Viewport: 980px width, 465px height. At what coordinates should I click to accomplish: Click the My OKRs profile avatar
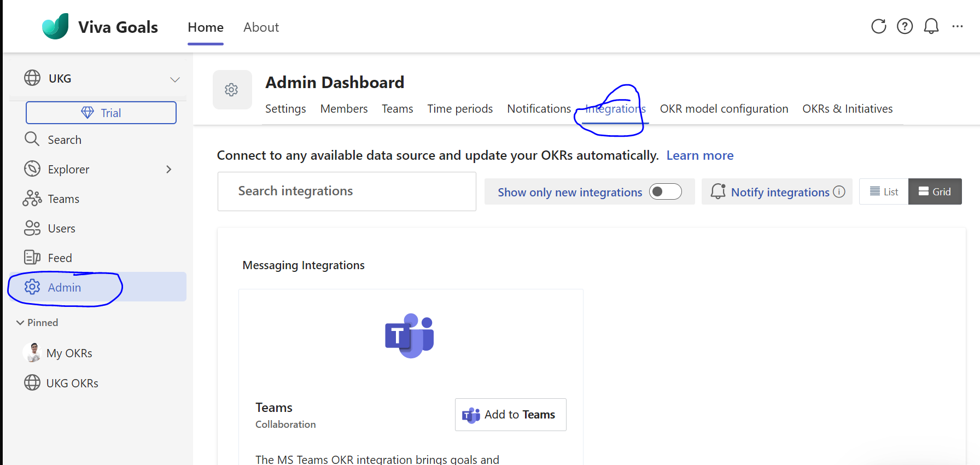coord(32,352)
